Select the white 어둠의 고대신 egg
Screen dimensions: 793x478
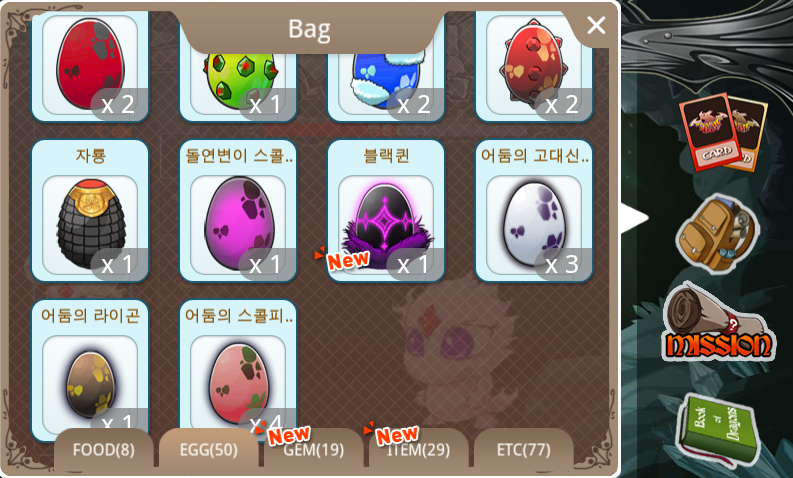coord(534,211)
